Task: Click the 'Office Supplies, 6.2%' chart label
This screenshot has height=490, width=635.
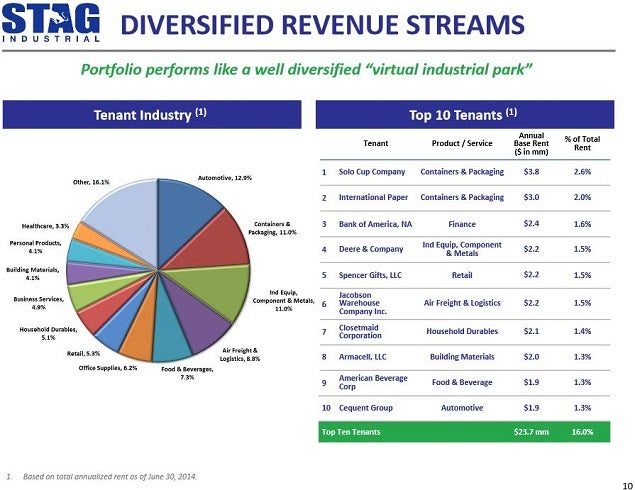Action: (108, 368)
